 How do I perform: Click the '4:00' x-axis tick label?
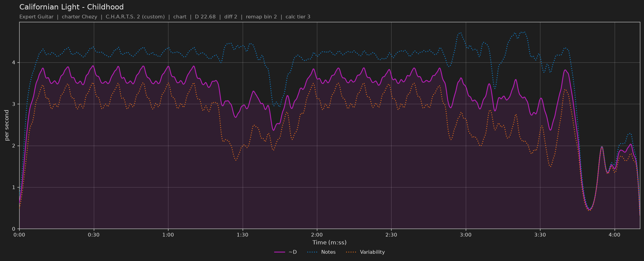click(x=615, y=235)
